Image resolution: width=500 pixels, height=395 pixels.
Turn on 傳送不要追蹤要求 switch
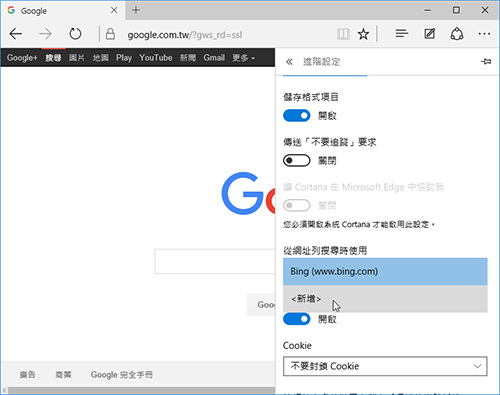tap(296, 161)
